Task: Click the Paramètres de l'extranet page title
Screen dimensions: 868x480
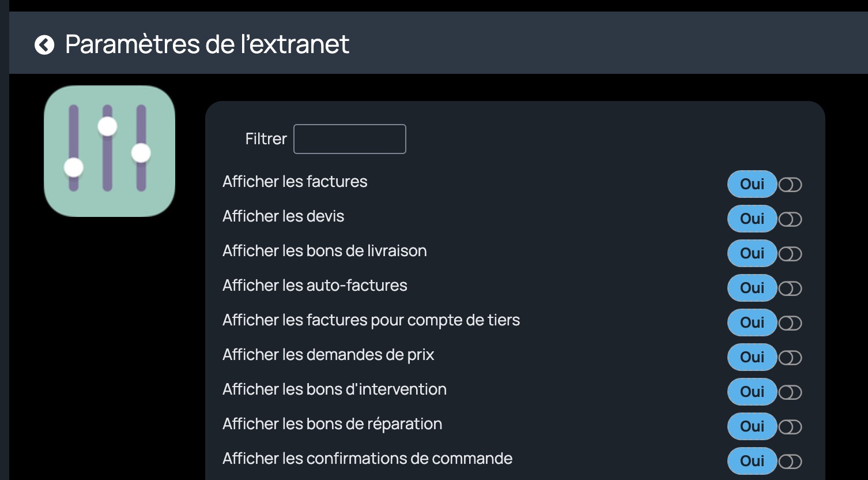Action: [207, 44]
